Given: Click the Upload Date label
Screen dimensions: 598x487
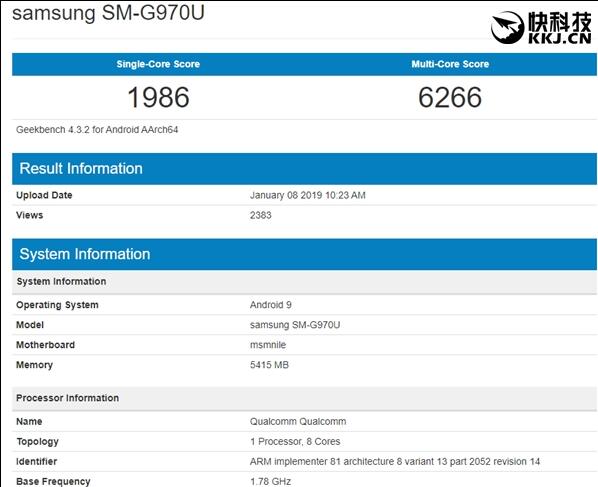Looking at the screenshot, I should point(44,195).
